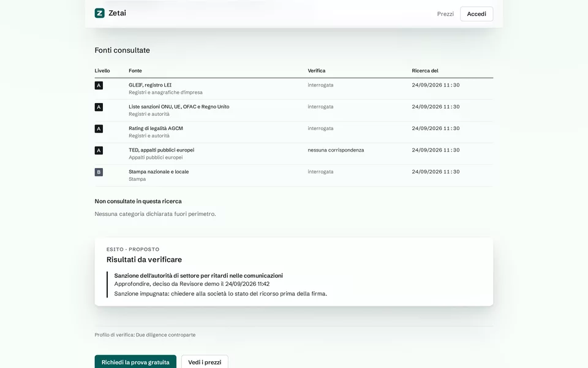This screenshot has width=588, height=368.
Task: Click the "Livello" column header
Action: point(102,71)
